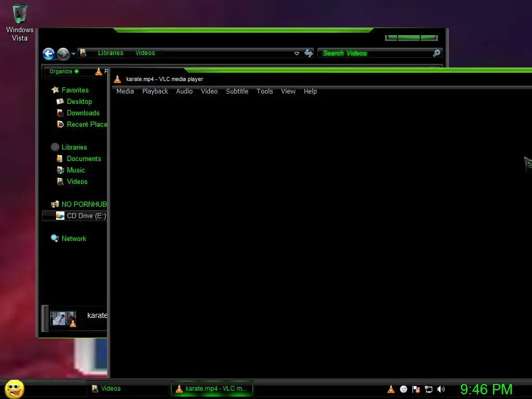
Task: Click the Network globe icon
Action: coord(55,238)
